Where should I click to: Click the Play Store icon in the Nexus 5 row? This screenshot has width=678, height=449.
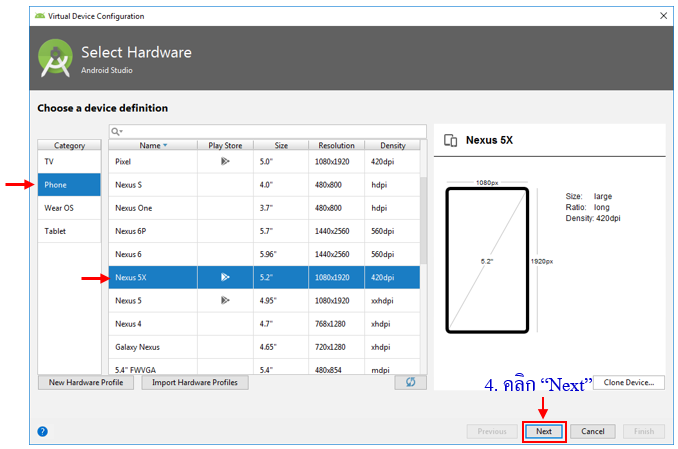point(225,300)
